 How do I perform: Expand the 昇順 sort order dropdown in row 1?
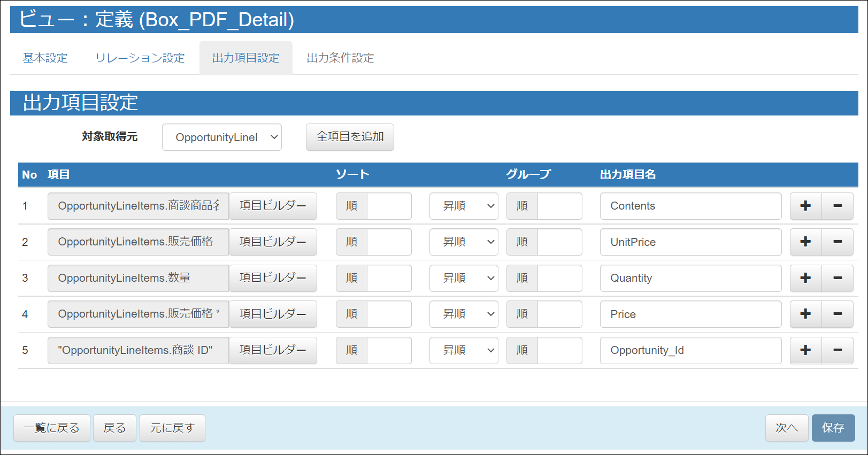pos(463,206)
